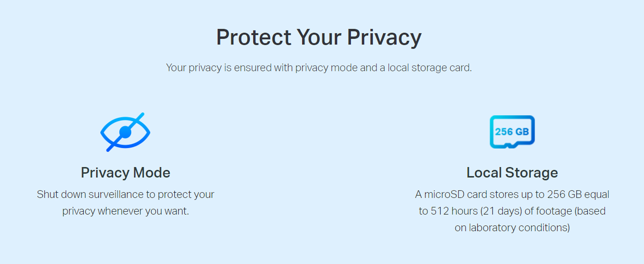Screen dimensions: 644x264
Task: Click the "Protect Your Privacy" main heading
Action: click(318, 37)
